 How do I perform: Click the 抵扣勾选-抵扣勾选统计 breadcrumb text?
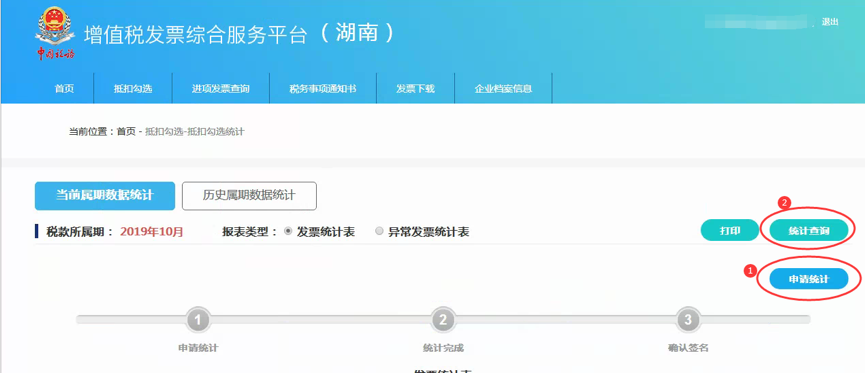pyautogui.click(x=195, y=132)
